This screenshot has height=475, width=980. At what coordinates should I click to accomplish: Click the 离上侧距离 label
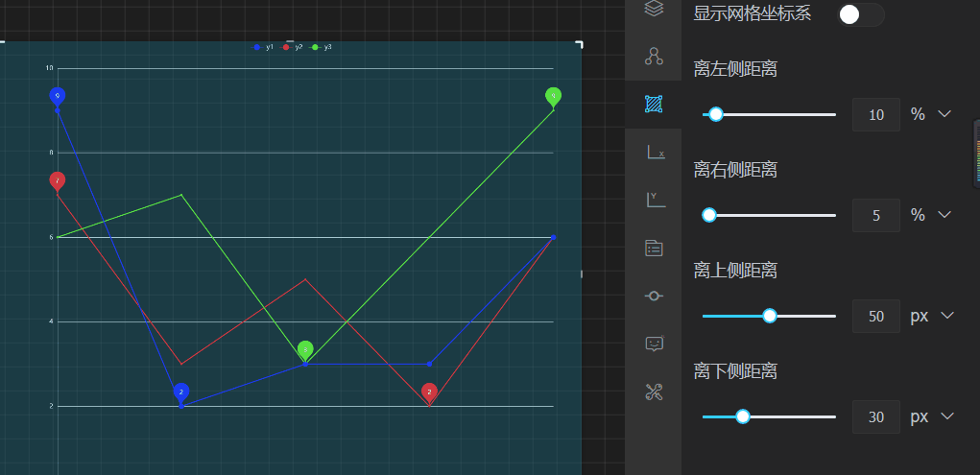[x=735, y=270]
